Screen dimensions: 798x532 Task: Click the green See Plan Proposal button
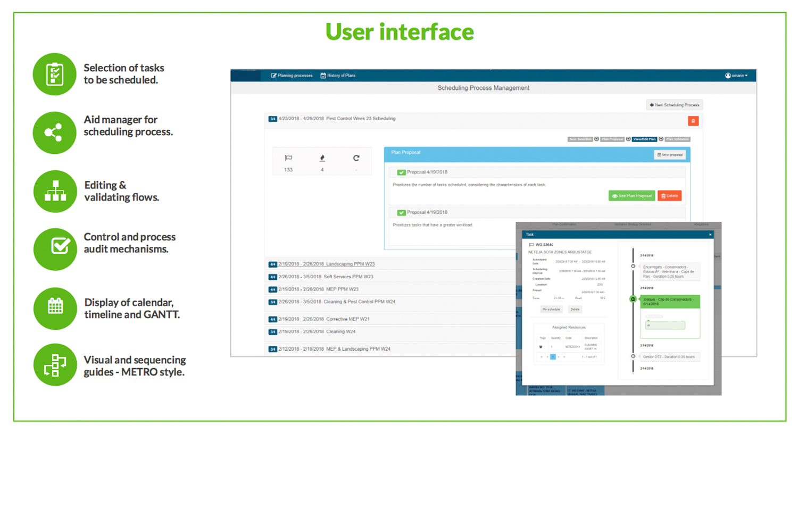[x=631, y=196]
